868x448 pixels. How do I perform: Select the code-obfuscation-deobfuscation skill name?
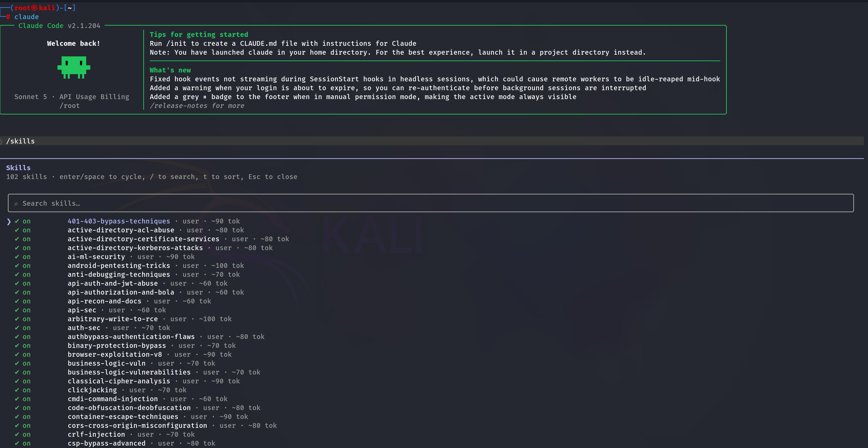pyautogui.click(x=129, y=408)
